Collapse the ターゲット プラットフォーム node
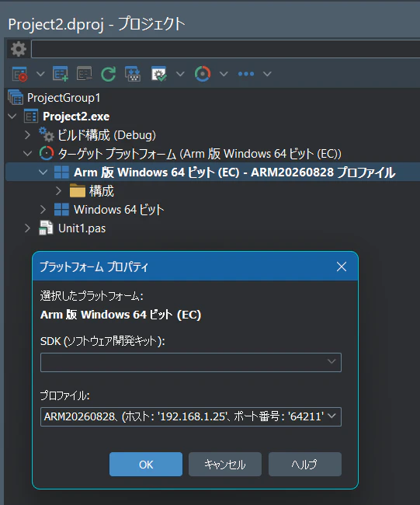 [28, 153]
